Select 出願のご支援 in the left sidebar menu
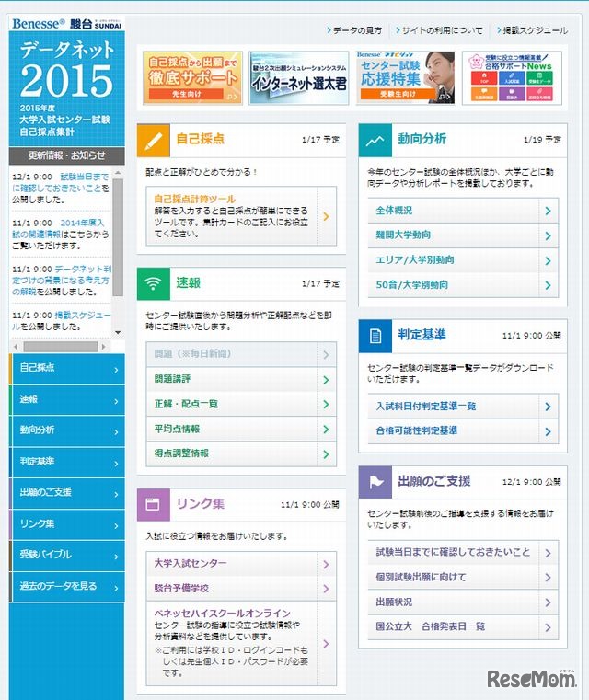589x700 pixels. click(x=66, y=493)
